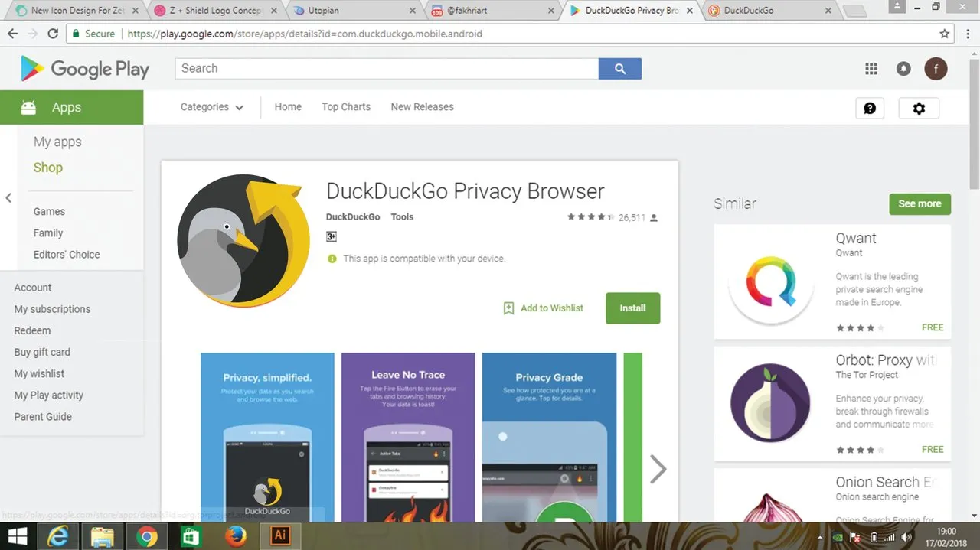Open the Top Charts menu item
Screen dimensions: 980x550
pyautogui.click(x=346, y=107)
